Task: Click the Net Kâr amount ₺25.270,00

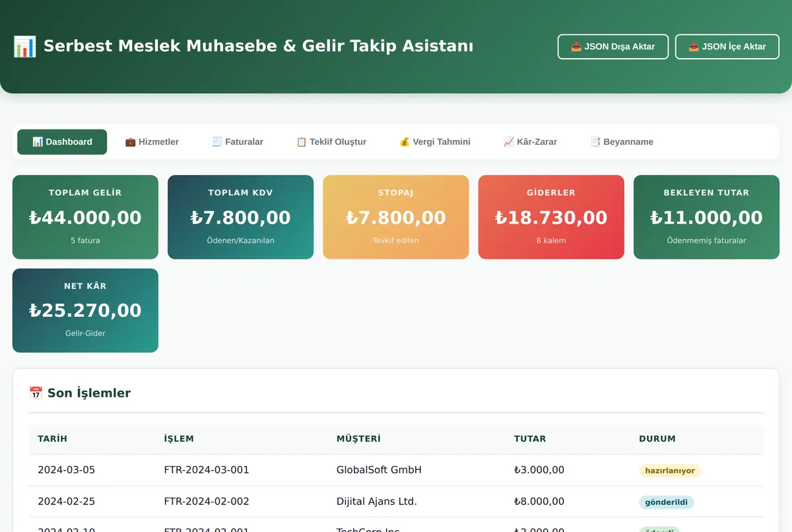Action: pos(85,310)
